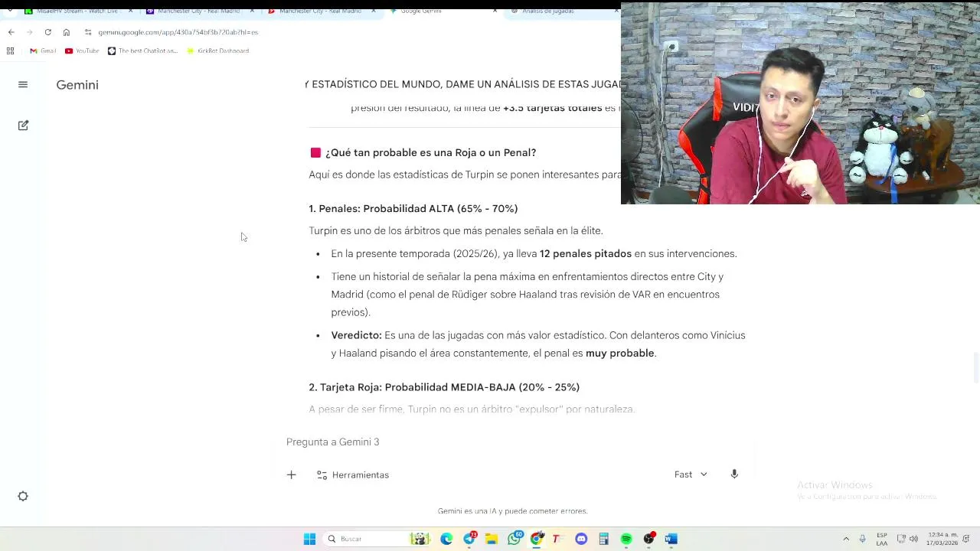980x551 pixels.
Task: Open the Gmail bookmark
Action: pyautogui.click(x=43, y=51)
